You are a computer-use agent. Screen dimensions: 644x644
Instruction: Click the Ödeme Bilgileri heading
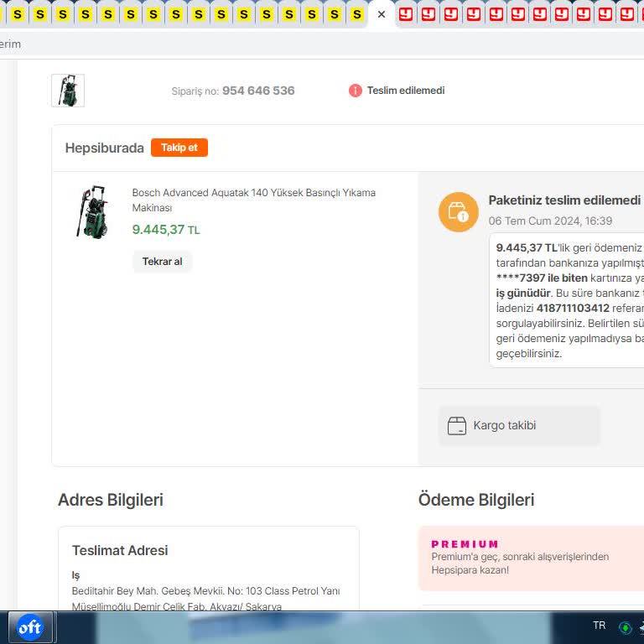click(x=476, y=500)
